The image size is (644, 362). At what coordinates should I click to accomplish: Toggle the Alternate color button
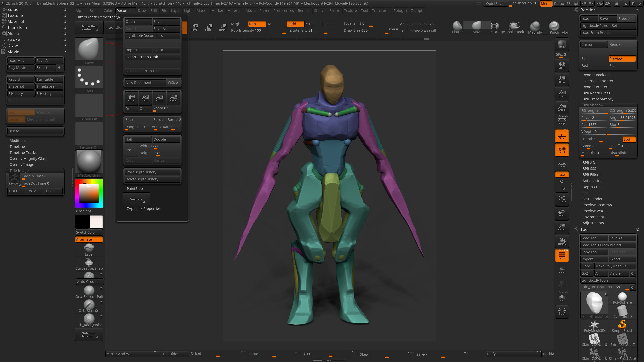click(x=89, y=239)
